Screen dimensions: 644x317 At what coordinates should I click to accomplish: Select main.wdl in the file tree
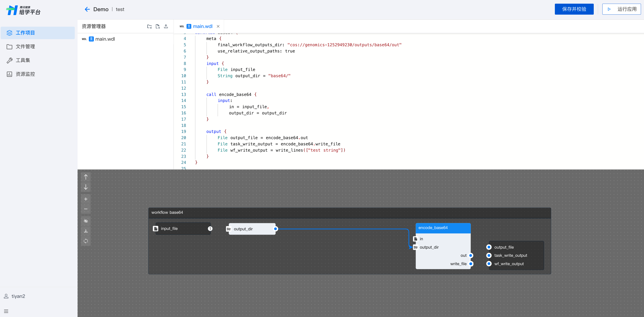(105, 39)
